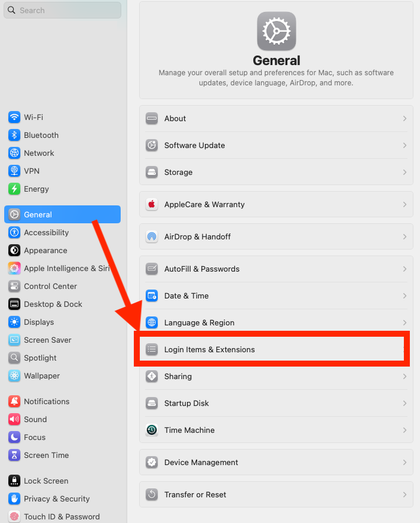Expand Software Update via its chevron
This screenshot has width=420, height=523.
404,146
